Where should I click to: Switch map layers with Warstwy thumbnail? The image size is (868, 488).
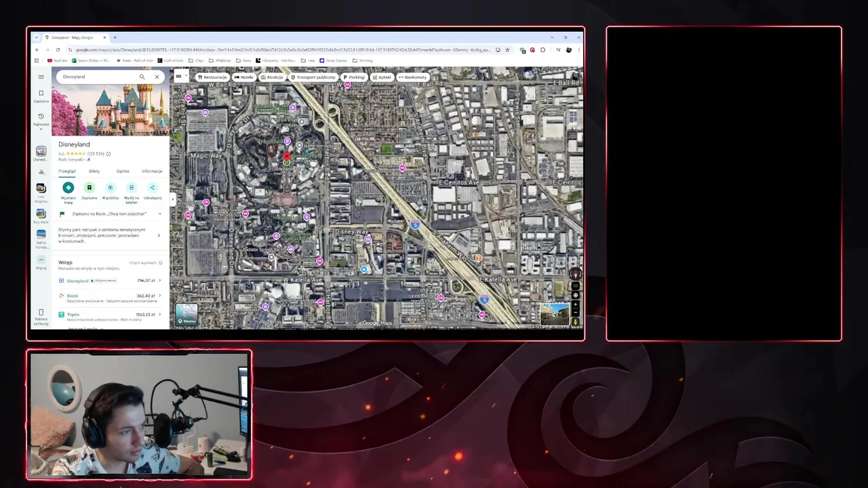186,314
